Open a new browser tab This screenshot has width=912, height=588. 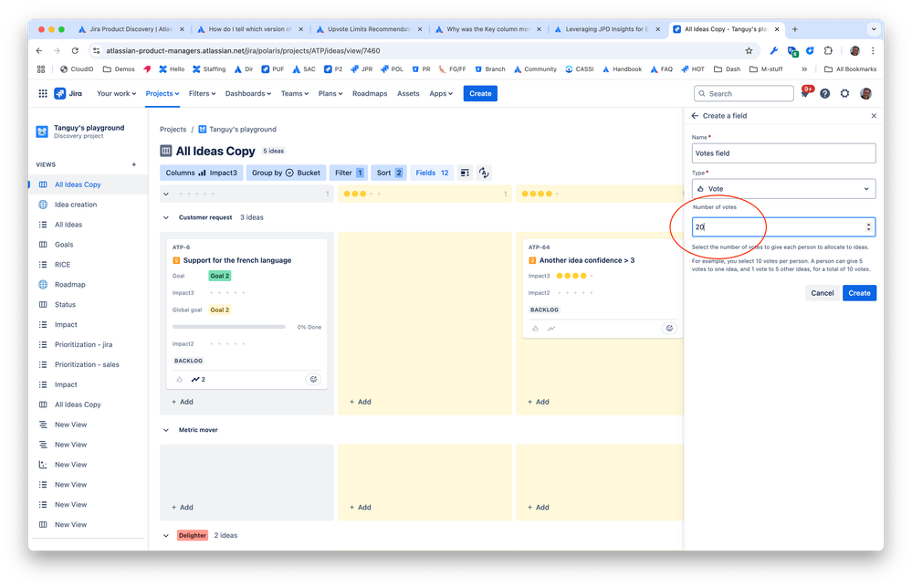coord(794,29)
